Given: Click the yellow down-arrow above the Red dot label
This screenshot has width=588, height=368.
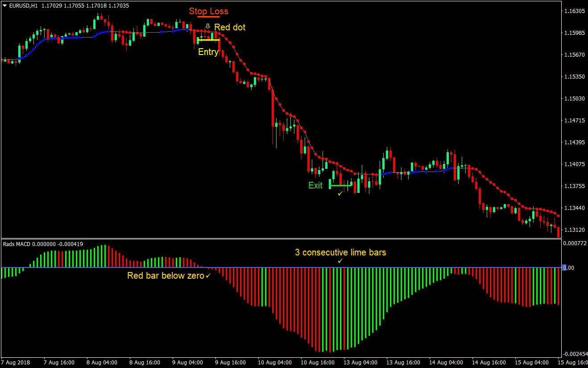Looking at the screenshot, I should pos(208,26).
